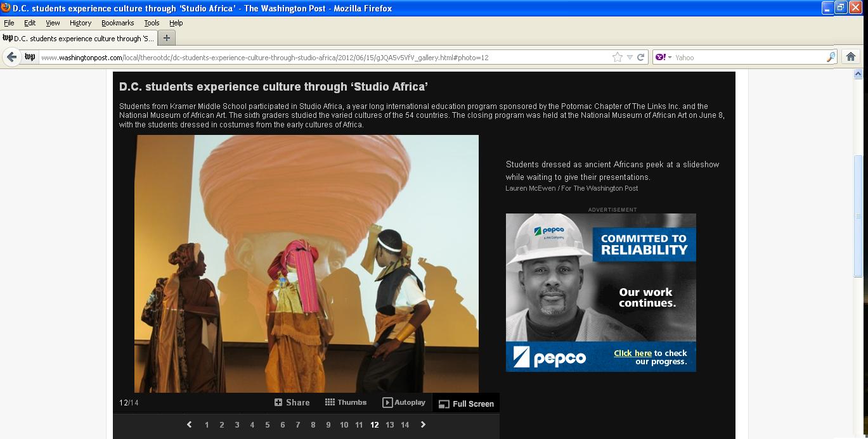Reload the page with the refresh icon

[x=640, y=57]
